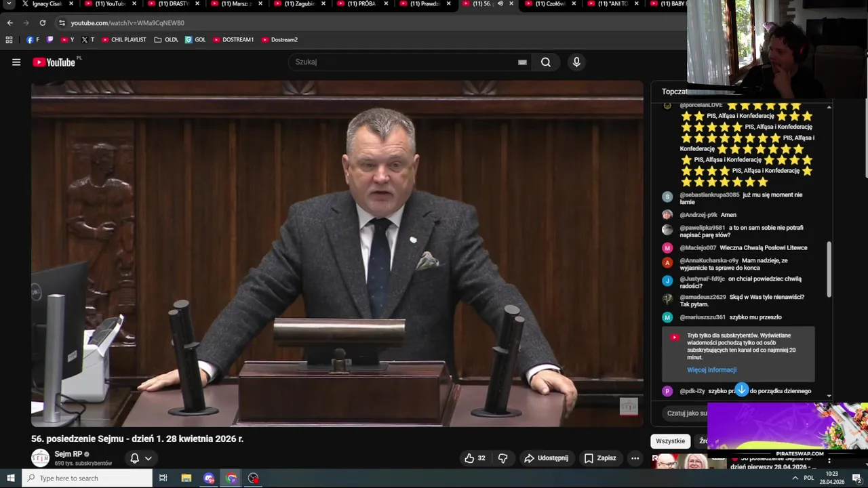868x488 pixels.
Task: Go back with browser back arrow
Action: pos(9,22)
